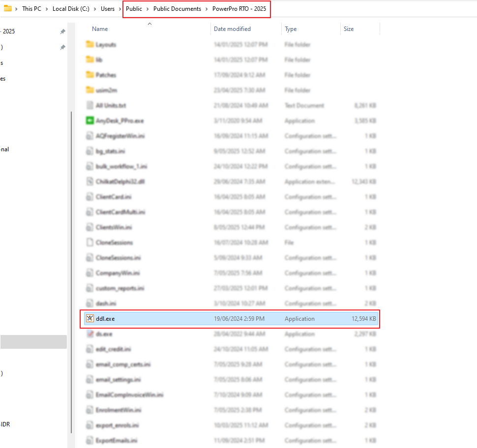The image size is (477, 448).
Task: Click the 19/06/2024 2:59 PM date cell
Action: click(x=239, y=318)
